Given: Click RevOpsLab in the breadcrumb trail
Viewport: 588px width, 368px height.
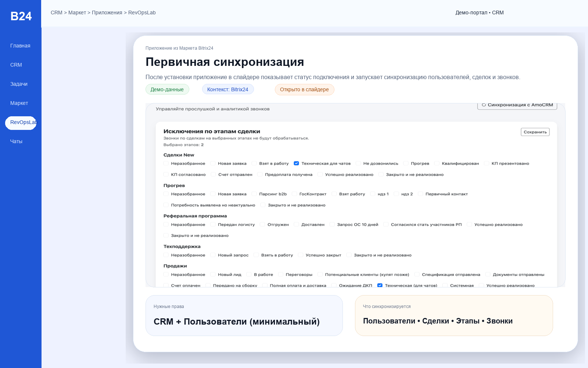Looking at the screenshot, I should click(142, 13).
